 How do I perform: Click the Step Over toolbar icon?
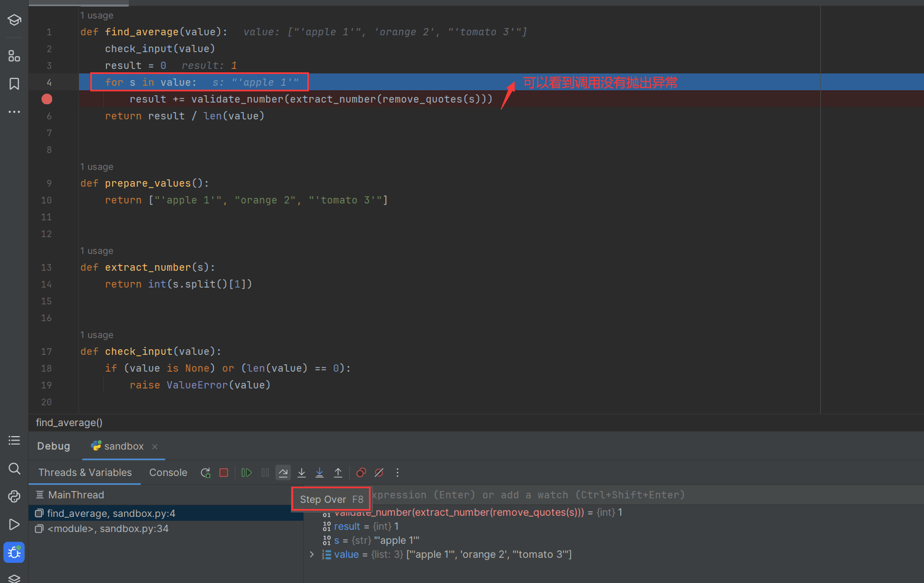283,473
